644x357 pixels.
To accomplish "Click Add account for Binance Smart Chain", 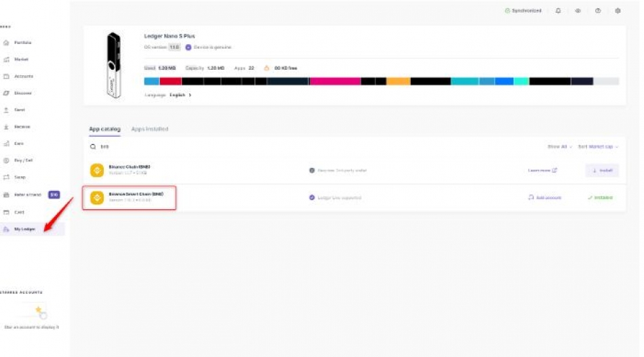I will coord(544,198).
